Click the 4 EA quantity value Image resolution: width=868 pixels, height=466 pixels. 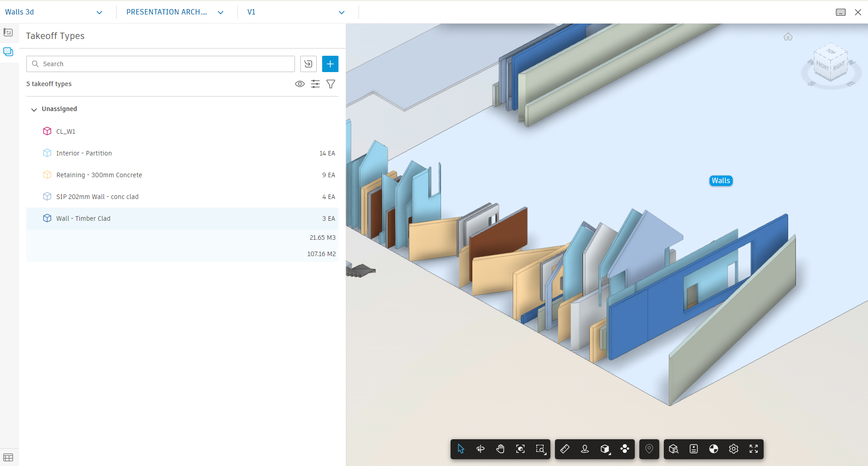tap(329, 197)
